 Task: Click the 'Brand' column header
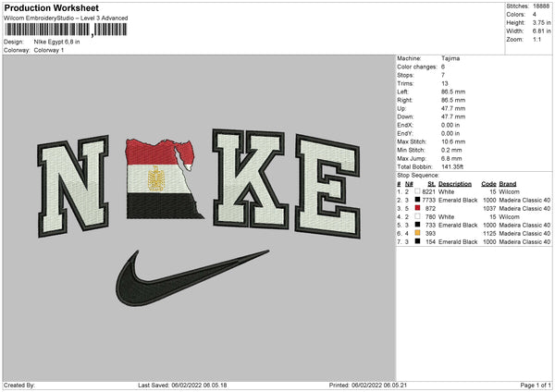point(508,184)
